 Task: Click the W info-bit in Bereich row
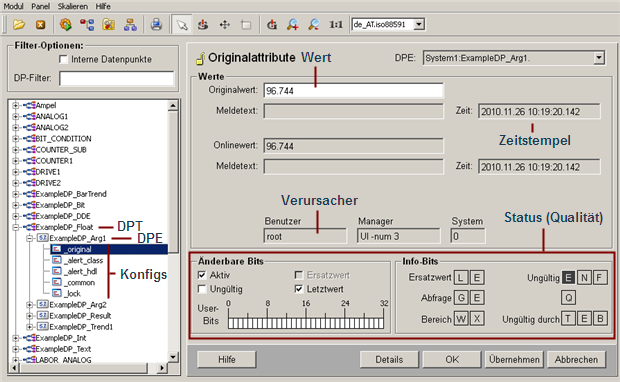pos(461,319)
